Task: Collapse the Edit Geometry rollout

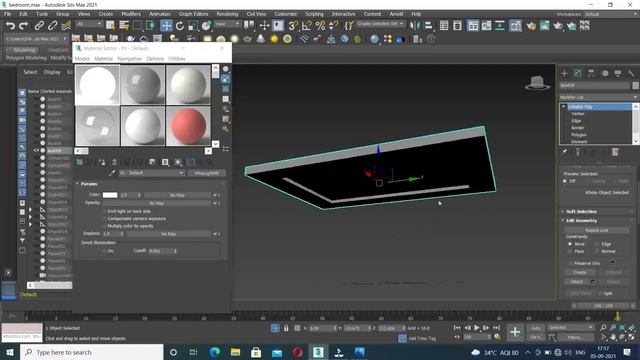Action: (581, 221)
